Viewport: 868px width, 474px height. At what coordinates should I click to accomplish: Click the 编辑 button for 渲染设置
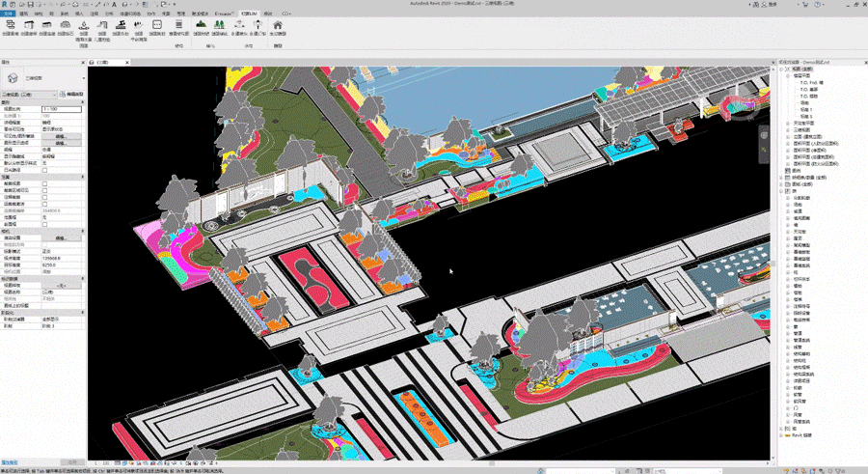(x=60, y=237)
